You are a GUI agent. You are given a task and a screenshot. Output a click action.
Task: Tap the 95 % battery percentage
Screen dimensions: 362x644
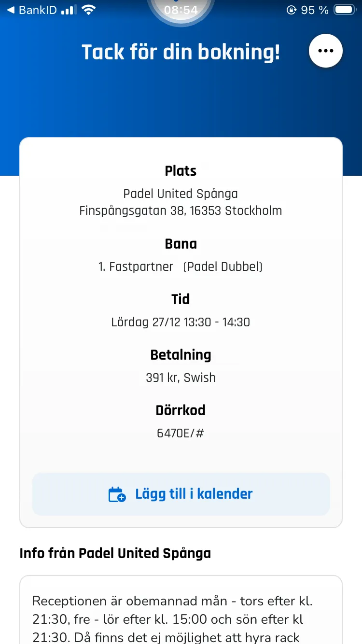pyautogui.click(x=315, y=10)
